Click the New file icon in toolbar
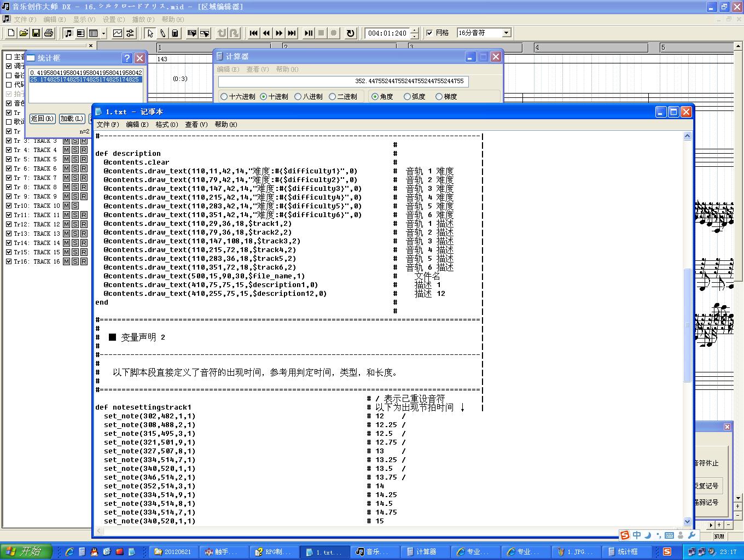This screenshot has width=744, height=560. tap(11, 33)
